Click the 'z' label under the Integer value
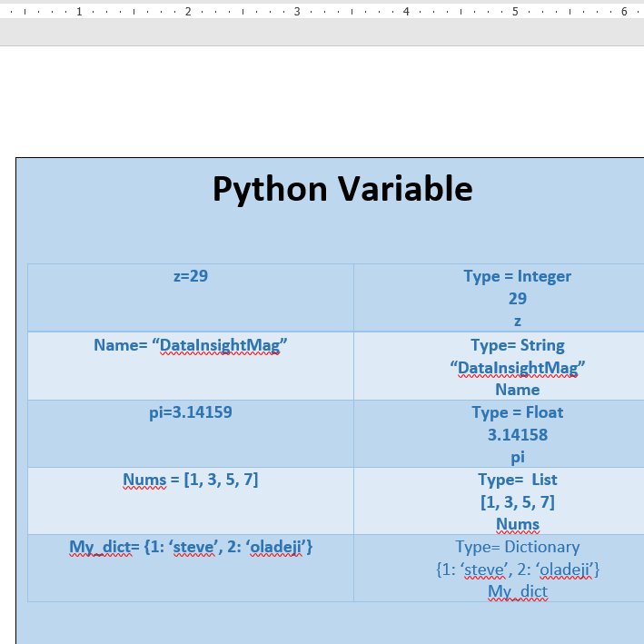 pos(518,322)
